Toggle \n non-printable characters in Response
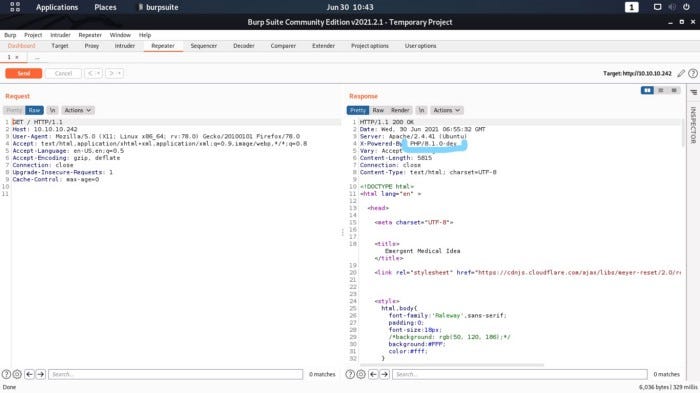The width and height of the screenshot is (700, 393). (421, 110)
